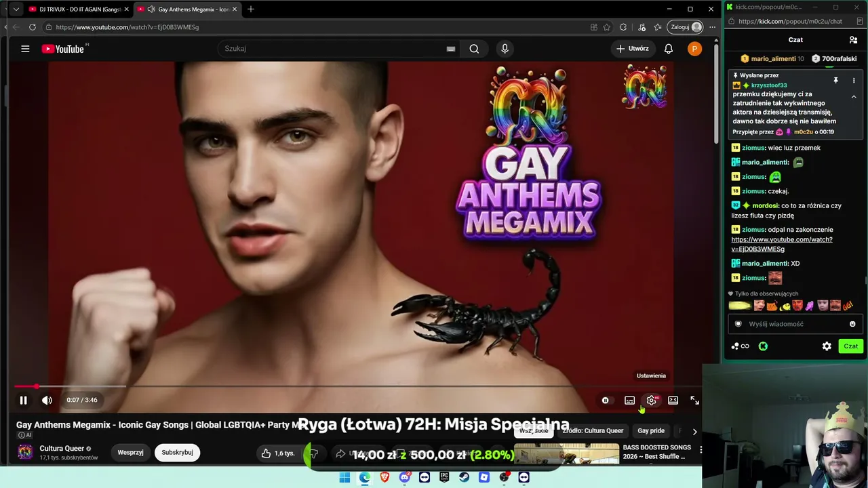This screenshot has width=868, height=488.
Task: Open the YouTube link in chat
Action: click(781, 244)
